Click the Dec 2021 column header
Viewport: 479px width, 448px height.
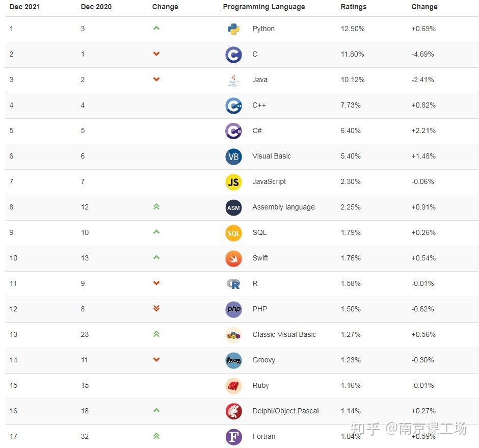(x=25, y=7)
